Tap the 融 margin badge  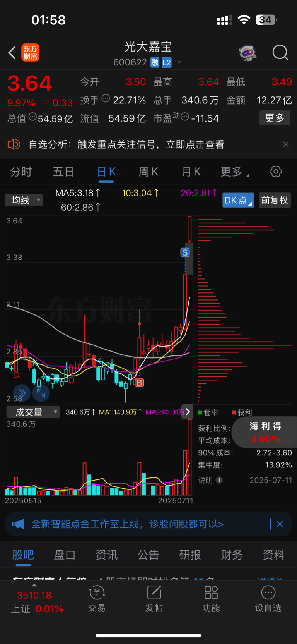click(x=155, y=62)
